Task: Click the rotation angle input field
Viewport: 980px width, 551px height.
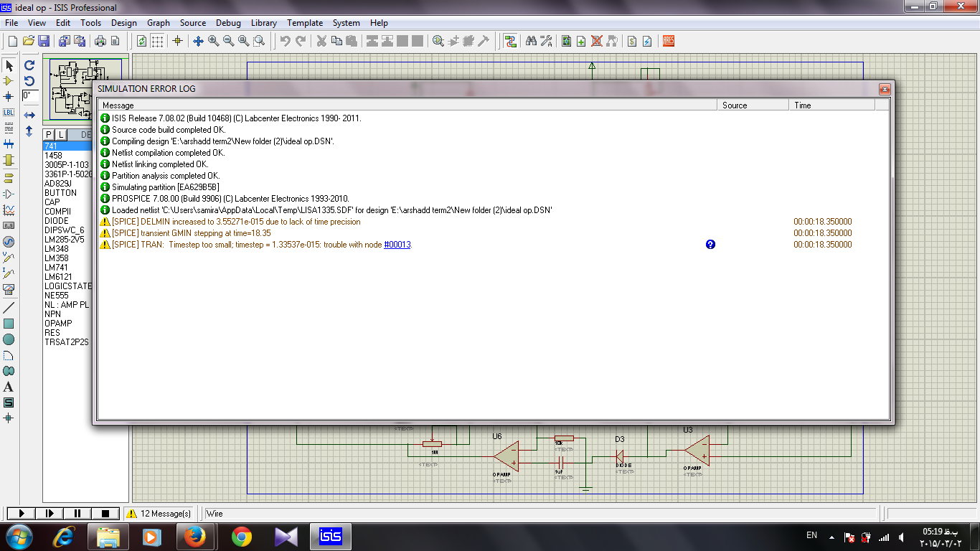Action: pos(30,95)
